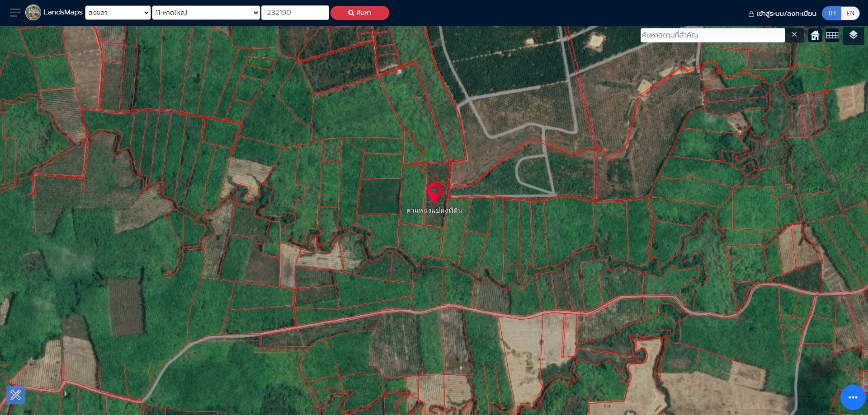
Task: Open the measurement tools icon
Action: tap(15, 395)
